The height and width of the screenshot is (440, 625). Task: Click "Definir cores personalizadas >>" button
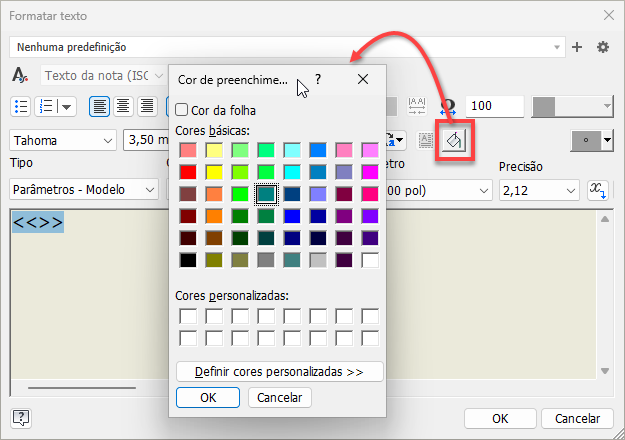coord(279,371)
